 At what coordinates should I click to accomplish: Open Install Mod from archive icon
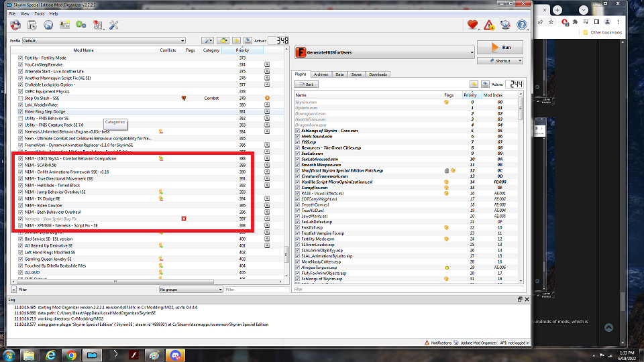click(x=32, y=25)
